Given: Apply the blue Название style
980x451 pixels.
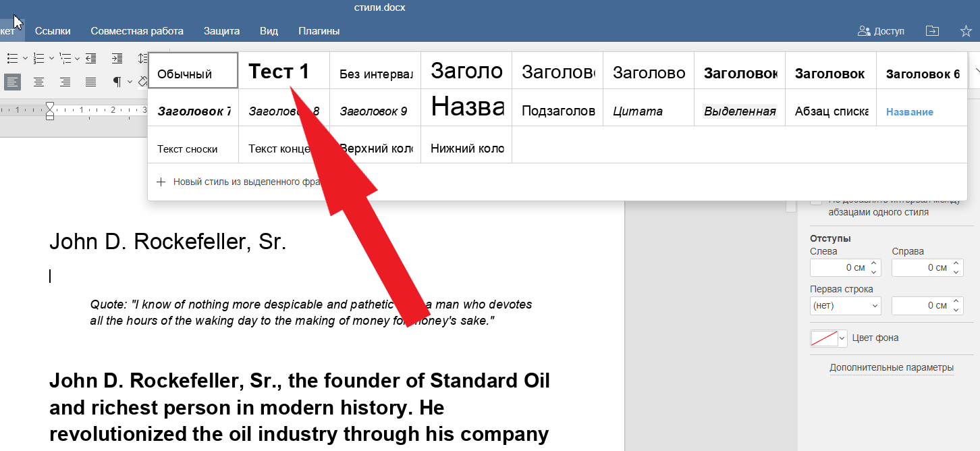Looking at the screenshot, I should click(922, 107).
